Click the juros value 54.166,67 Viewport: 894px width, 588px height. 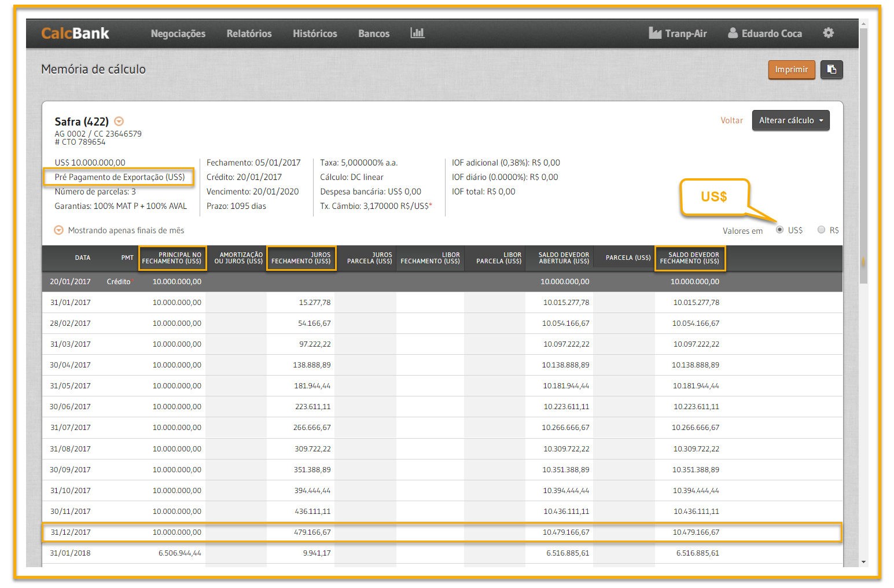(x=314, y=324)
